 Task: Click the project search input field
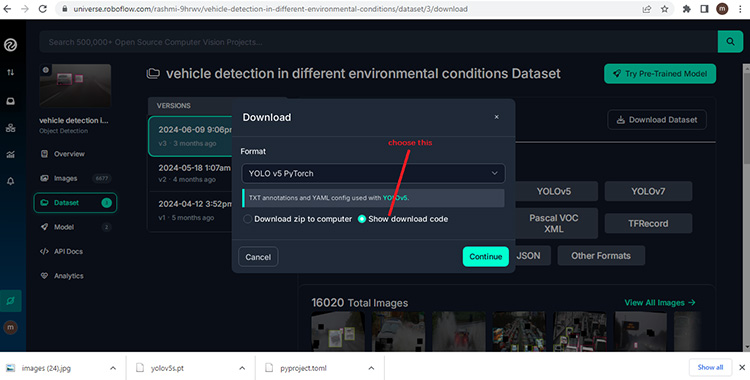[378, 42]
